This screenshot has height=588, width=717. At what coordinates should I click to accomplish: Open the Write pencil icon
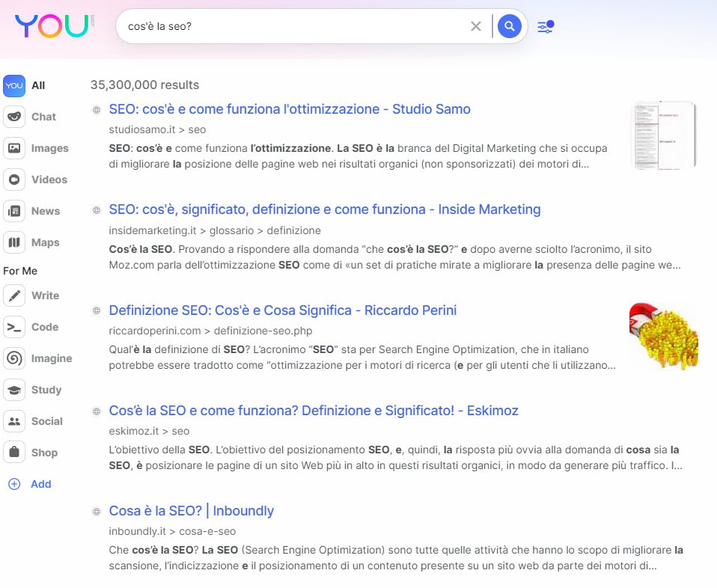[14, 295]
